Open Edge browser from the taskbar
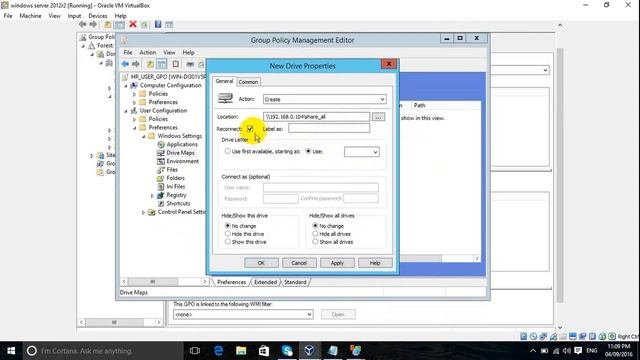The width and height of the screenshot is (640, 360). [x=218, y=351]
